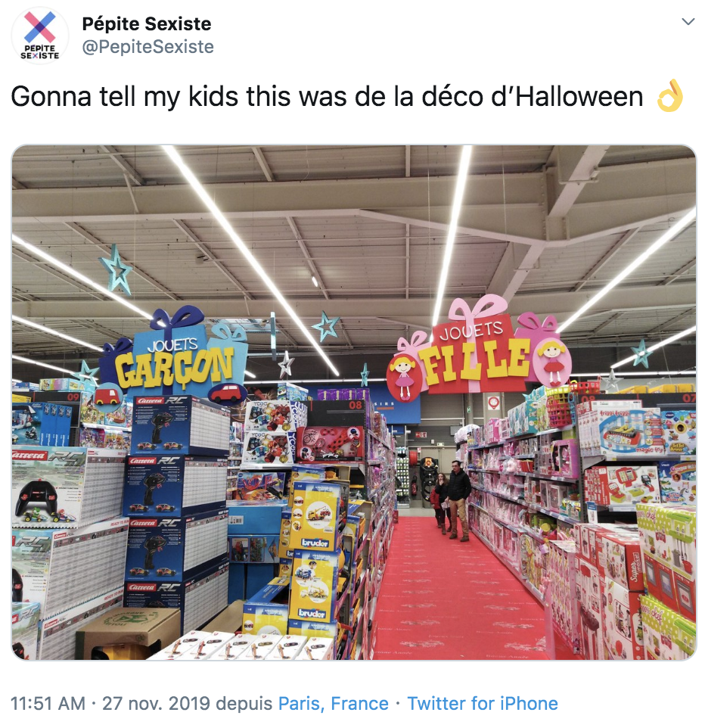The image size is (705, 728).
Task: Click the Jouets Garçon sign in photo
Action: click(x=174, y=356)
